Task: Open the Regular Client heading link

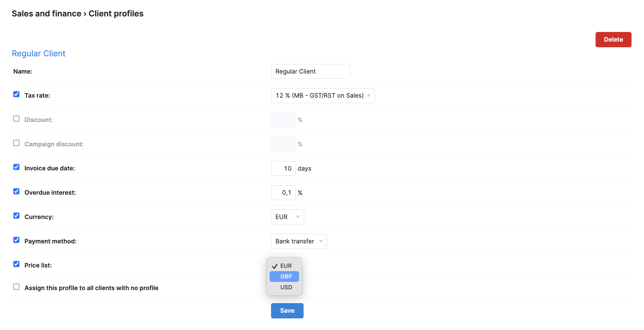Action: coord(39,53)
